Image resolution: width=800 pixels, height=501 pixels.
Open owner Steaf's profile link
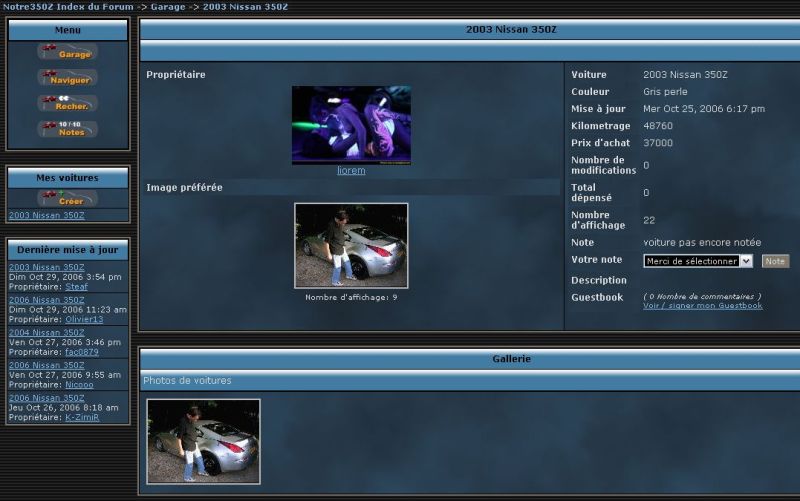(77, 287)
